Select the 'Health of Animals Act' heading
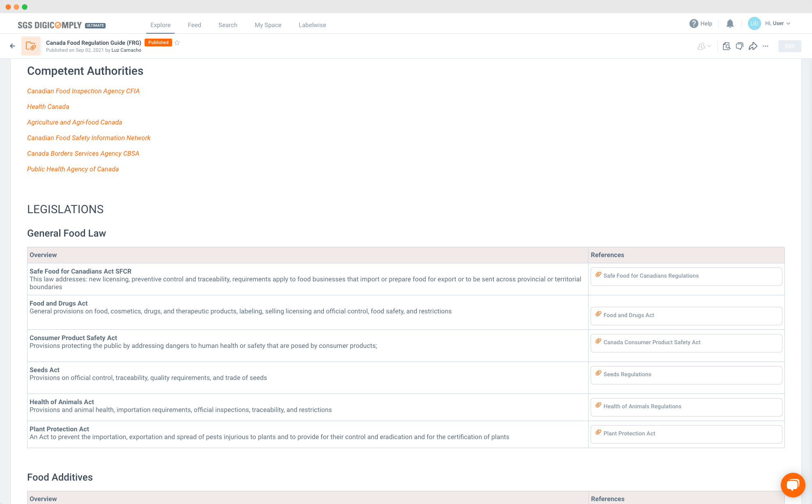 tap(62, 402)
